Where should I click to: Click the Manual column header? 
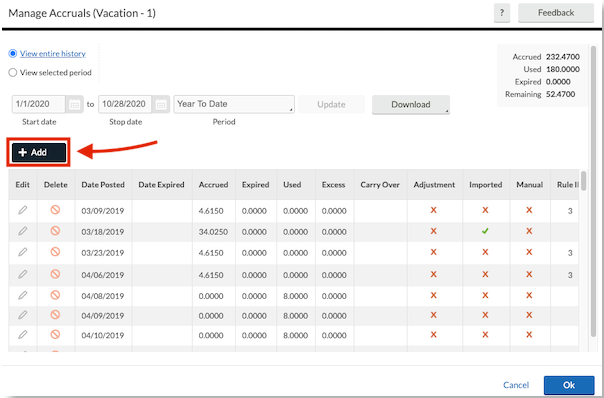(x=530, y=185)
